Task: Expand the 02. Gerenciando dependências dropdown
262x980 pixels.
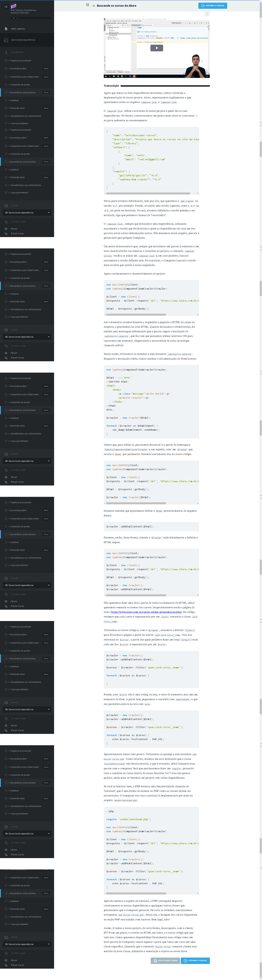Action: pyautogui.click(x=27, y=213)
